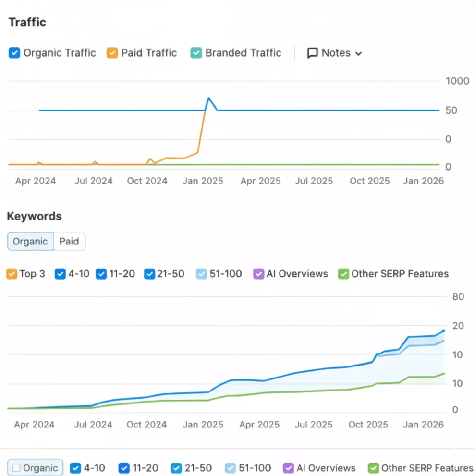Screen dimensions: 475x476
Task: Click the organic traffic peak near Jan 2025
Action: coord(208,98)
